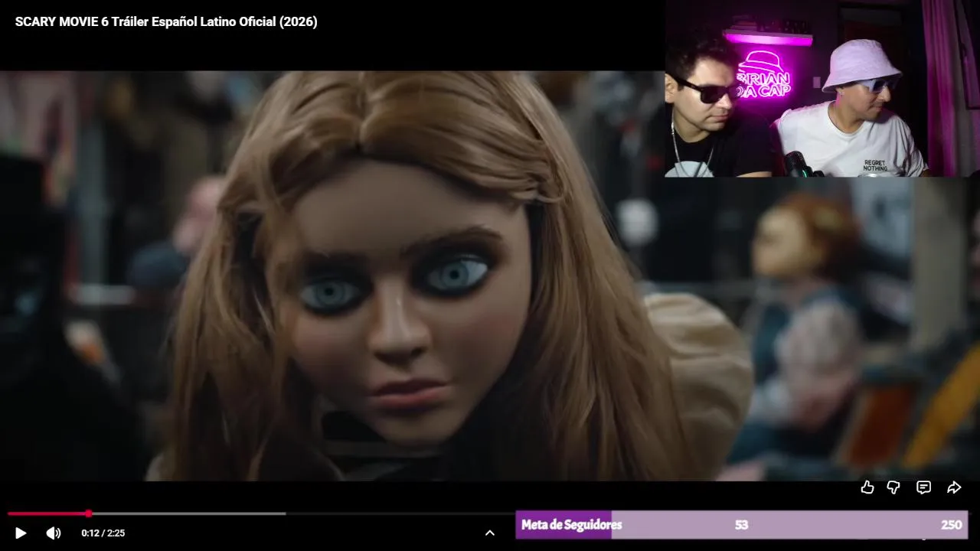980x551 pixels.
Task: Click the red playhead marker
Action: tap(89, 514)
